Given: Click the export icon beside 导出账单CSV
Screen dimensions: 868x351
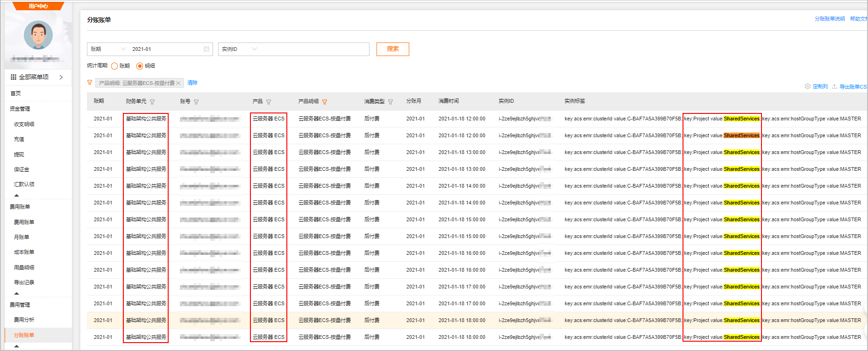Looking at the screenshot, I should click(834, 86).
